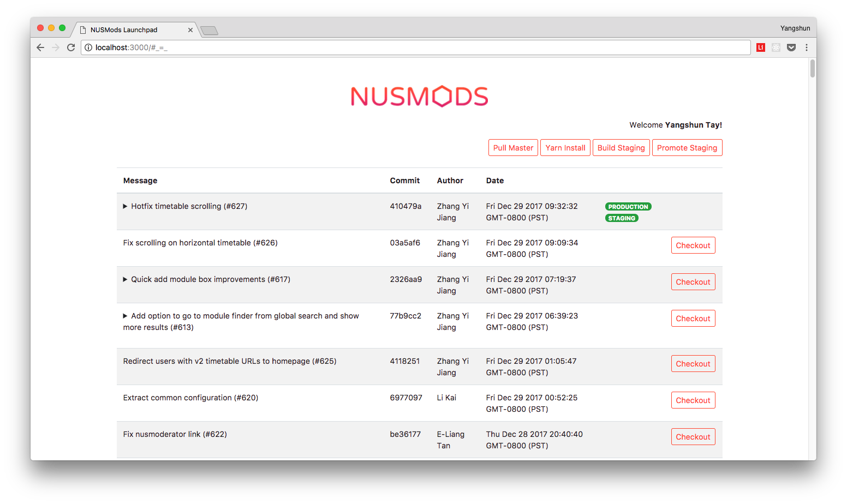
Task: Click the greyed extension icon beside Pocket
Action: click(x=776, y=47)
